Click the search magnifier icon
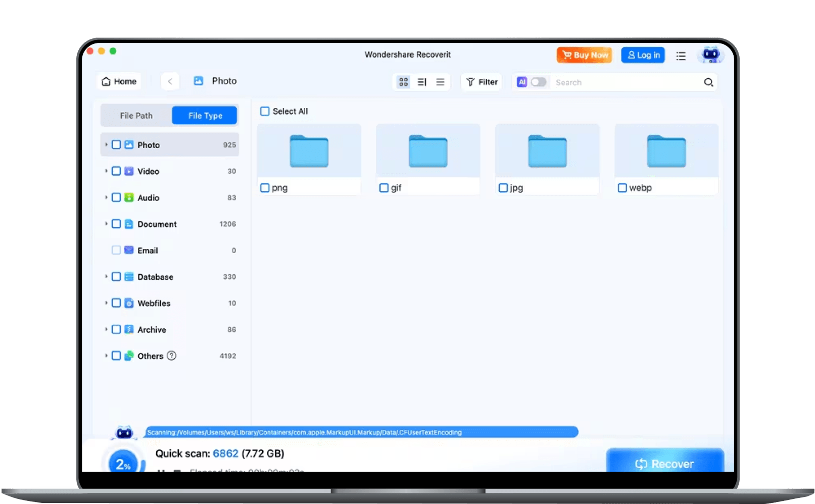The height and width of the screenshot is (504, 815). (708, 82)
